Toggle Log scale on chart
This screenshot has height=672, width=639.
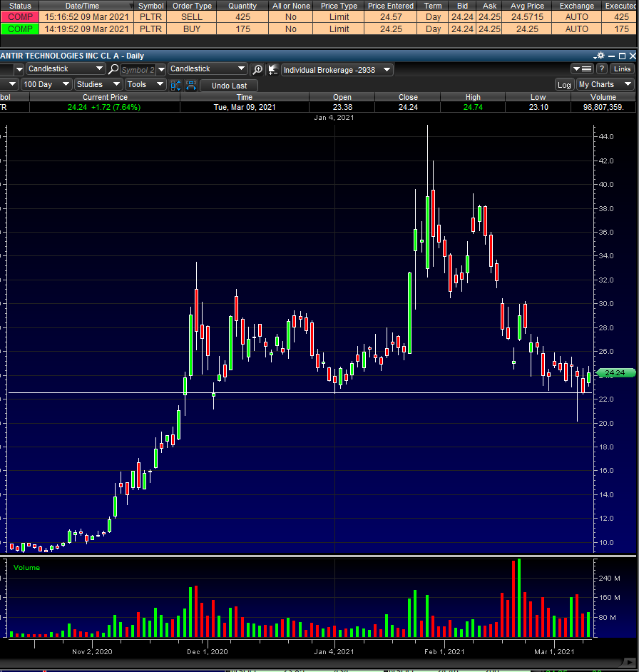point(564,85)
